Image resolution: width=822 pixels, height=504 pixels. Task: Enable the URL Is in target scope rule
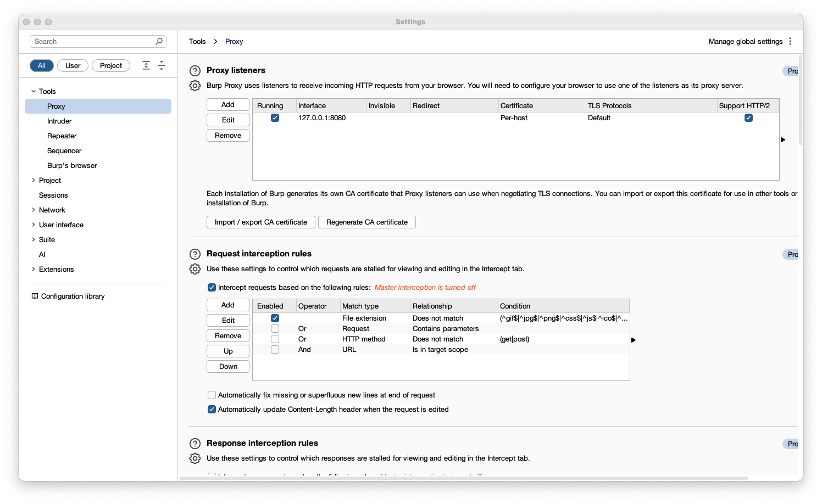click(275, 350)
